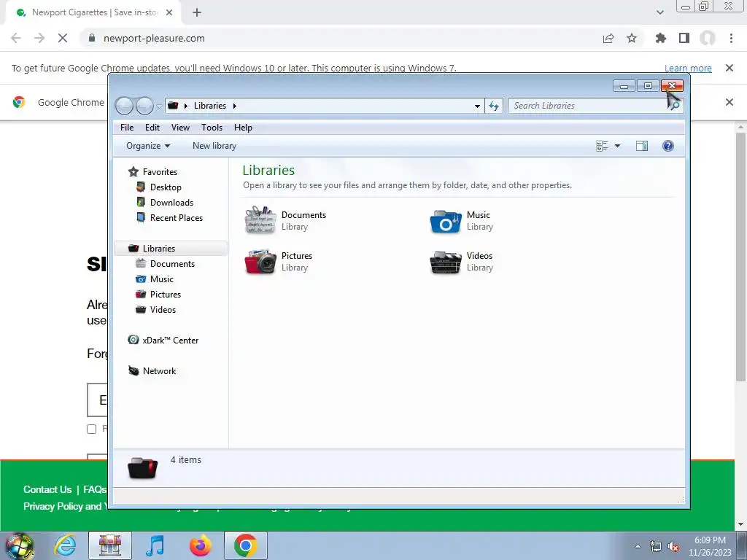747x560 pixels.
Task: Open the Tools menu in Explorer
Action: point(212,128)
